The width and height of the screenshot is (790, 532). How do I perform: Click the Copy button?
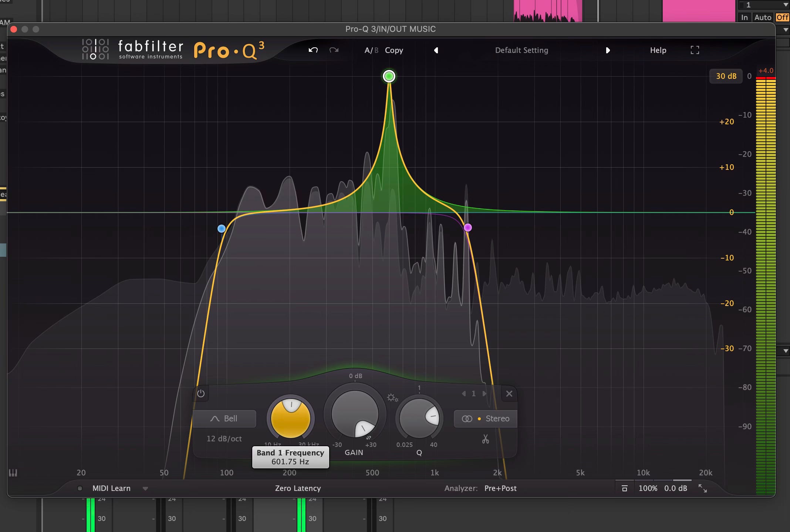pos(394,50)
